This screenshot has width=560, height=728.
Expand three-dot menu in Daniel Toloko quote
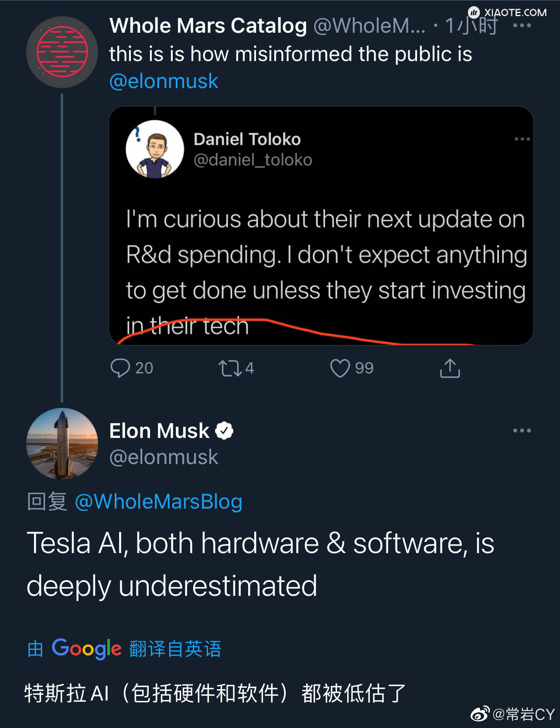pyautogui.click(x=522, y=139)
